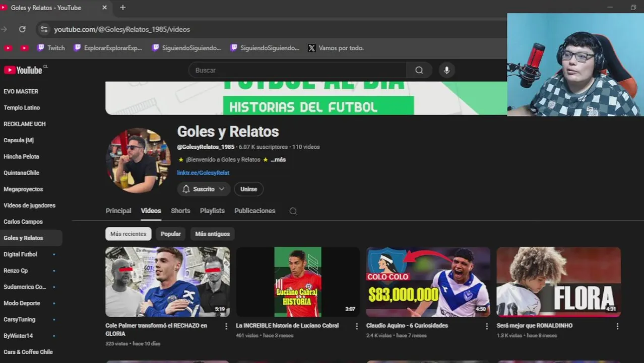
Task: Go to the Publicaciones tab
Action: (255, 211)
